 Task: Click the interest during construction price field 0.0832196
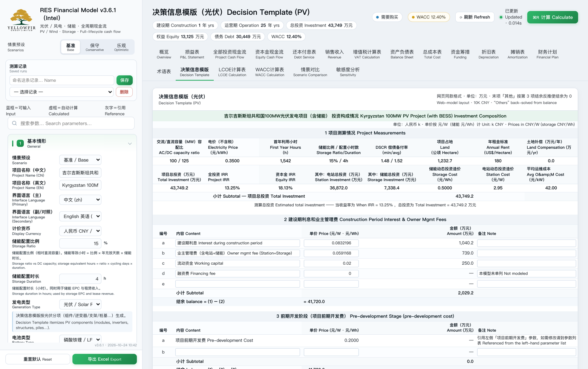[x=331, y=243]
